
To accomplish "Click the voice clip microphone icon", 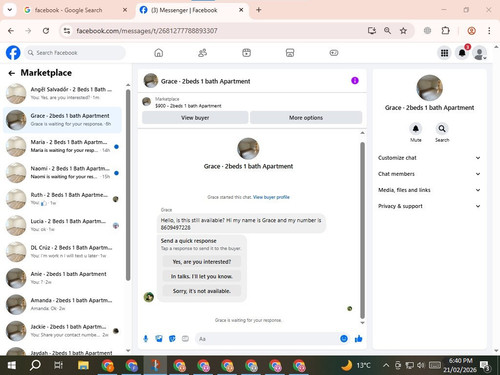I will point(146,339).
